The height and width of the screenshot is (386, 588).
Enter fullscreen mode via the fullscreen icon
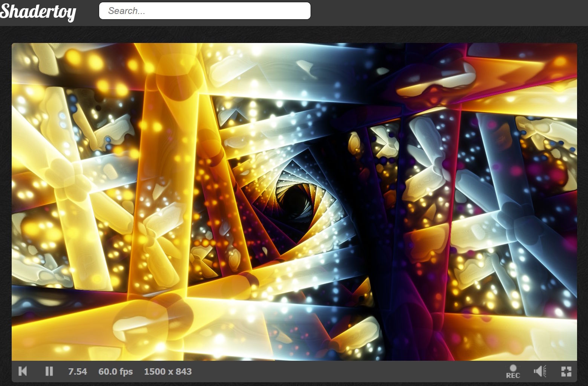566,371
